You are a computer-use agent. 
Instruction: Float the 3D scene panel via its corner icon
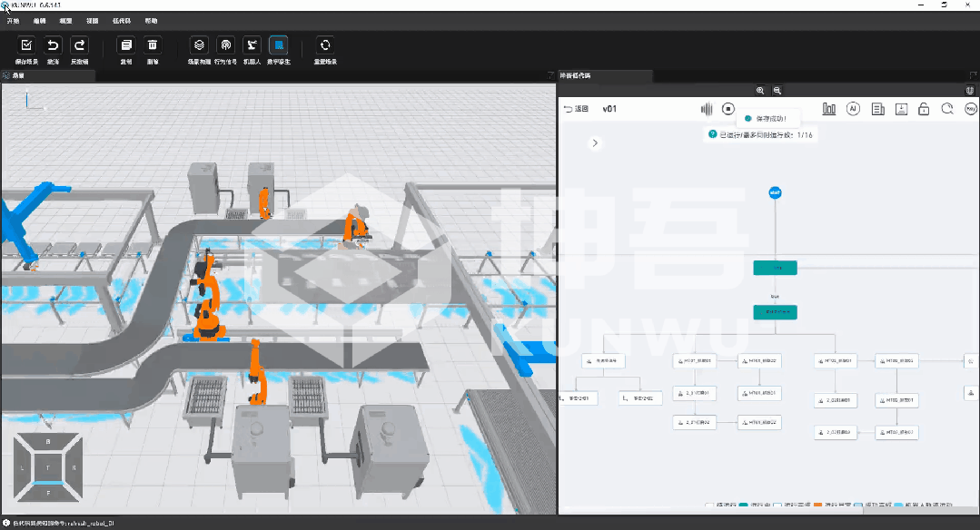[x=550, y=75]
